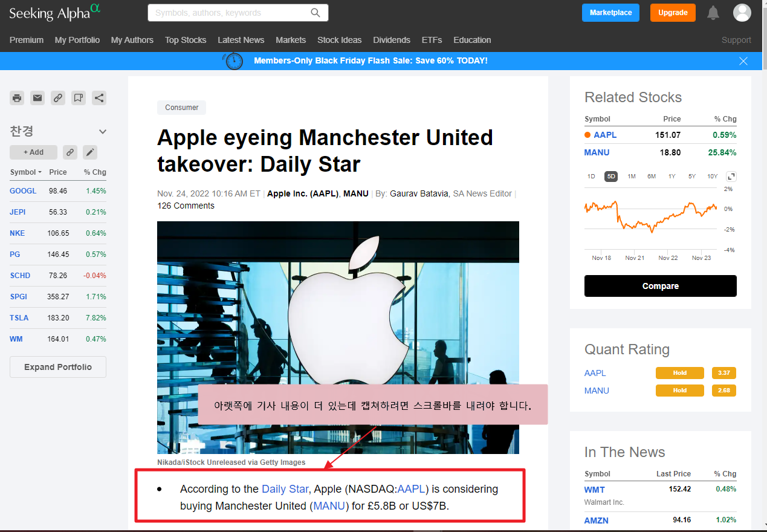The height and width of the screenshot is (532, 767).
Task: Click Expand Portfolio button
Action: click(58, 367)
